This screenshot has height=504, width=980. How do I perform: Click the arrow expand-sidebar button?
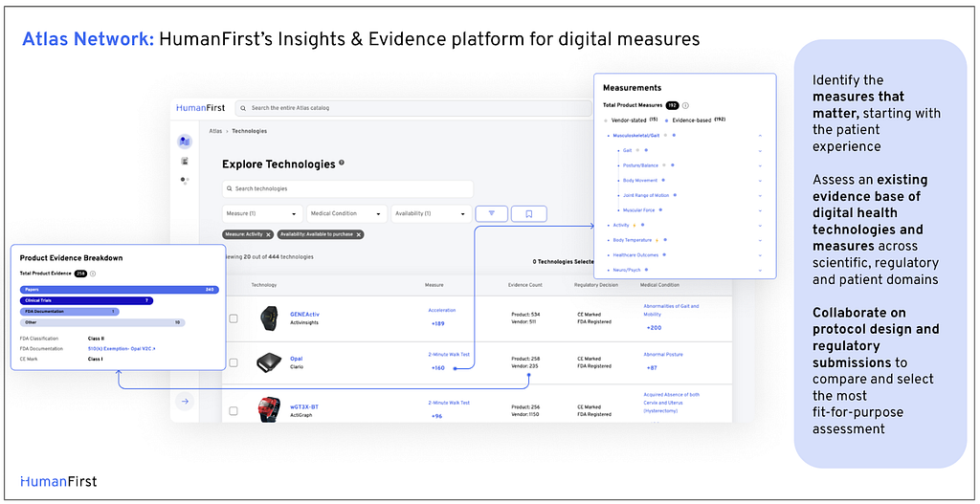[x=185, y=402]
